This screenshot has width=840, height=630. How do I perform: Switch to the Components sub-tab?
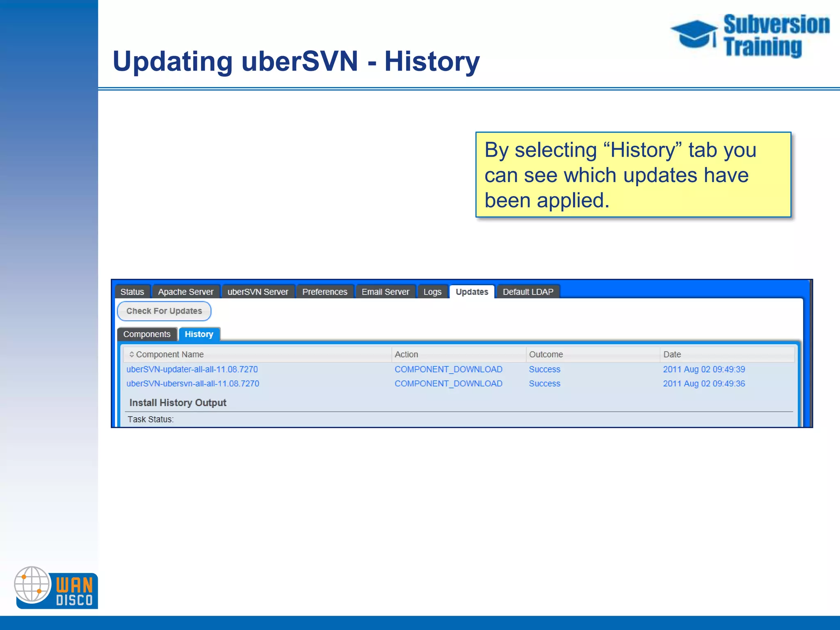(x=146, y=334)
